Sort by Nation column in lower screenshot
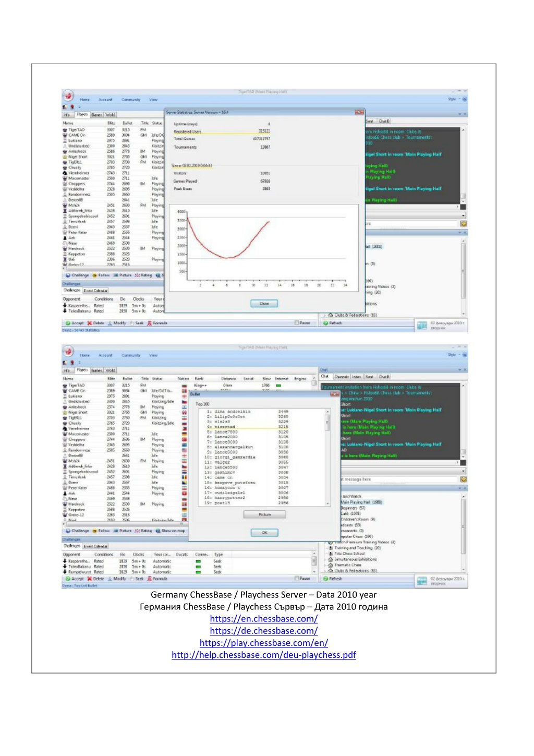Image resolution: width=534 pixels, height=756 pixels. [184, 379]
